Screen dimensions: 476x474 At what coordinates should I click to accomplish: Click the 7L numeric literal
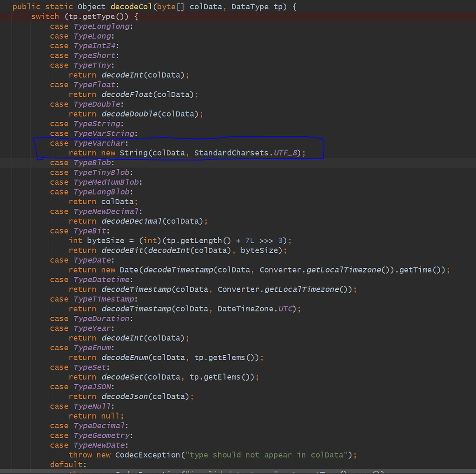pyautogui.click(x=250, y=240)
